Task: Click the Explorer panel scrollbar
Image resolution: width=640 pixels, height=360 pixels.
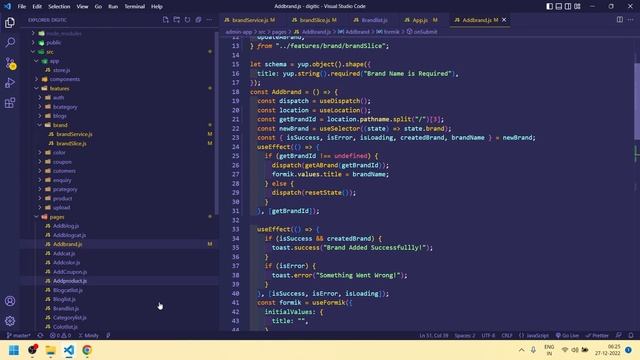Action: [x=217, y=122]
